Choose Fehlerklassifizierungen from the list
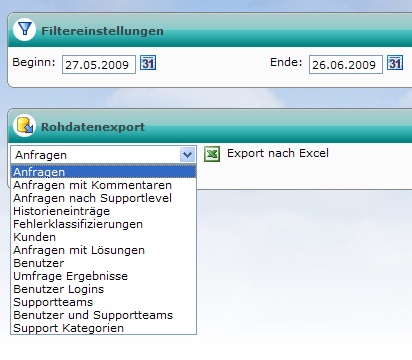 click(x=103, y=224)
